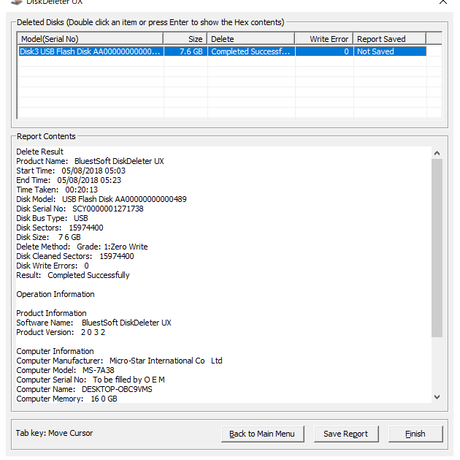The image size is (460, 460).
Task: Click the Product Name: BluestSoft DiskDeleter UX line
Action: [90, 161]
